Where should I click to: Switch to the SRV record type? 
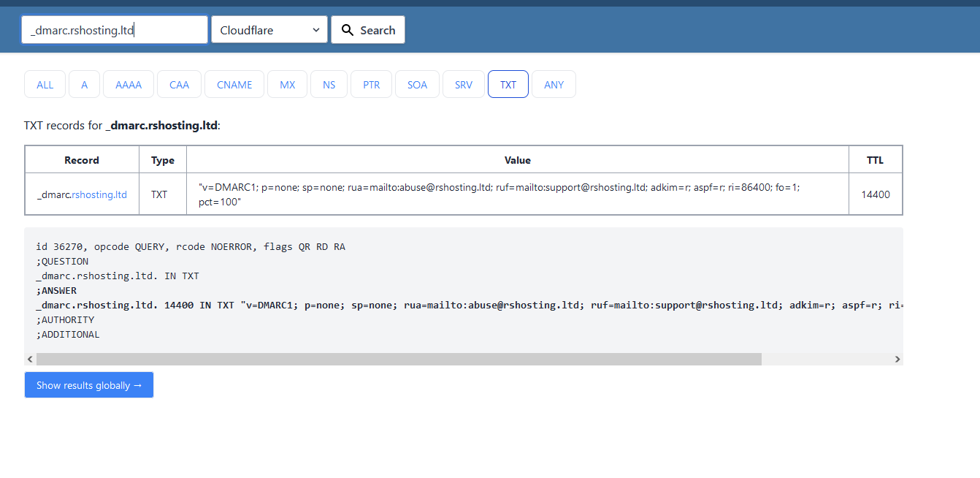(x=463, y=84)
